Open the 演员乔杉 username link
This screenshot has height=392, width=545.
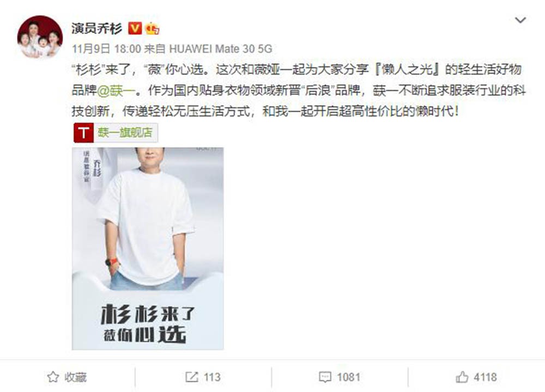[x=96, y=28]
